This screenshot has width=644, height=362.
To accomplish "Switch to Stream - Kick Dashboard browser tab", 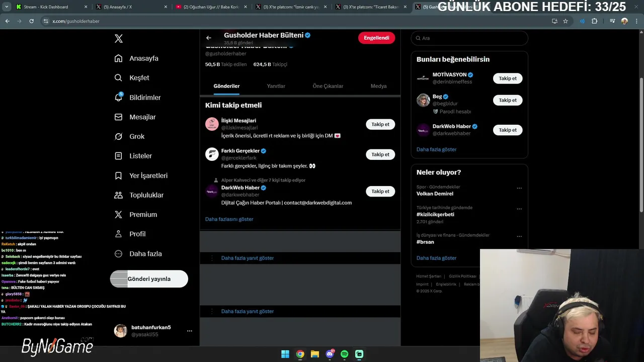I will point(51,7).
